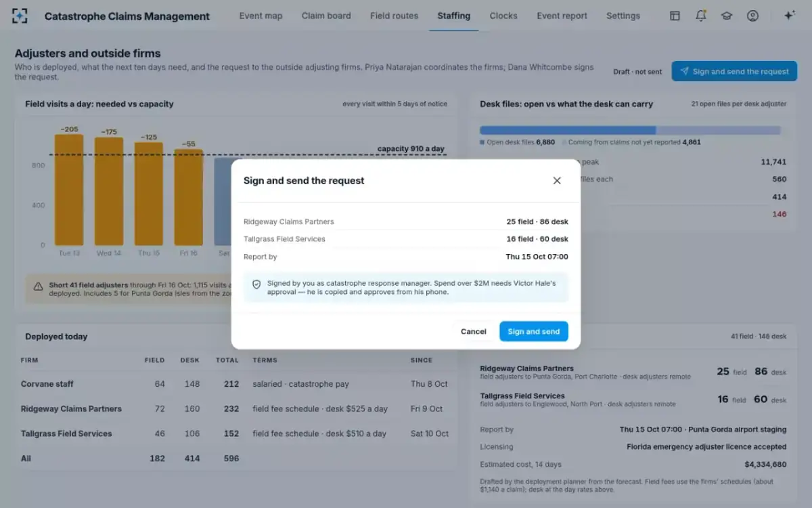This screenshot has width=812, height=508.
Task: Cancel the sign request dialog
Action: (474, 331)
